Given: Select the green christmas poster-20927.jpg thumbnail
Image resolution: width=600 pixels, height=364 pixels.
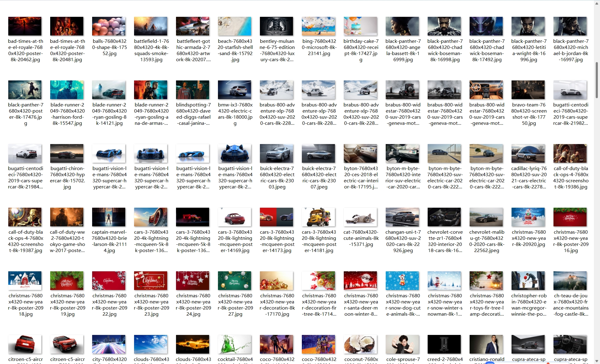Looking at the screenshot, I should (234, 281).
